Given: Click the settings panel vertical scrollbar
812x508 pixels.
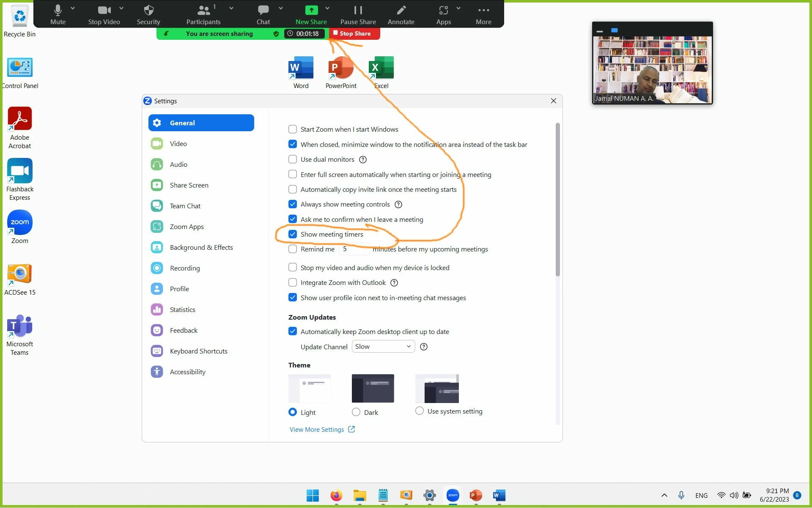Looking at the screenshot, I should [x=557, y=199].
